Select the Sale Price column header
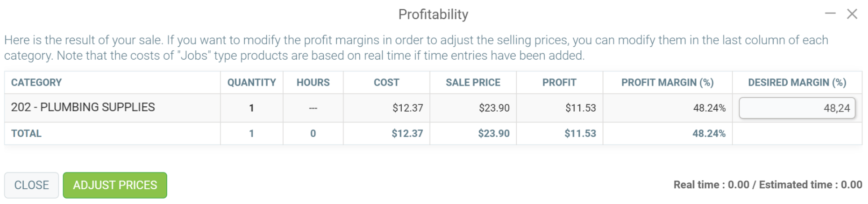Screen dimensions: 868x204 click(473, 82)
